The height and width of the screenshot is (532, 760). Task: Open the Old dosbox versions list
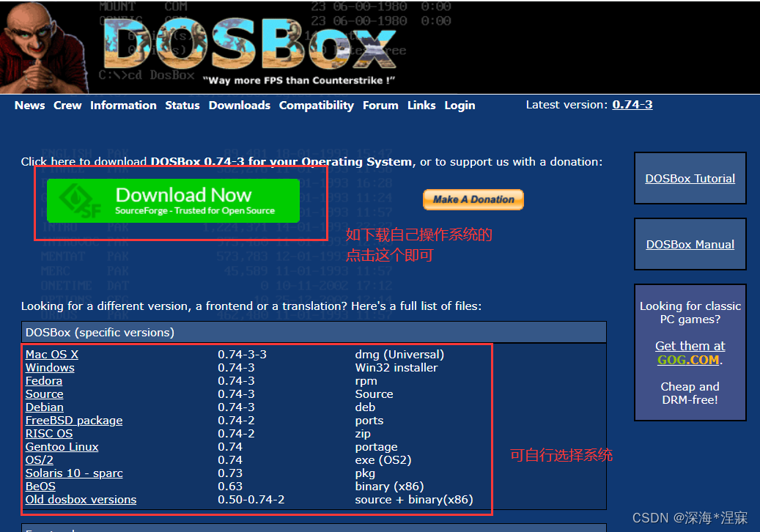coord(81,499)
